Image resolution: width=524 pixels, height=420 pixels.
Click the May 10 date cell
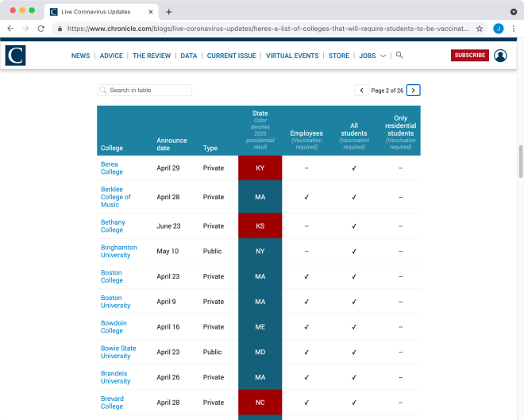[168, 251]
